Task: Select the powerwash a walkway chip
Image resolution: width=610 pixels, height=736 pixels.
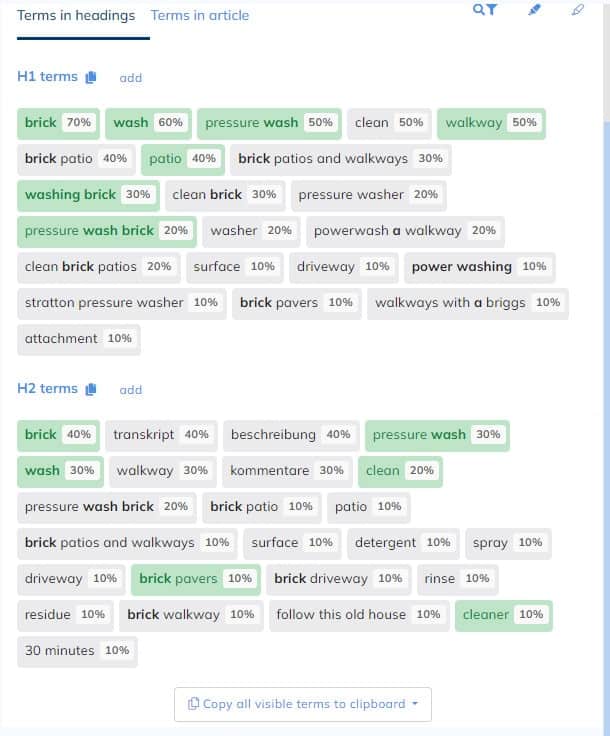Action: 405,231
